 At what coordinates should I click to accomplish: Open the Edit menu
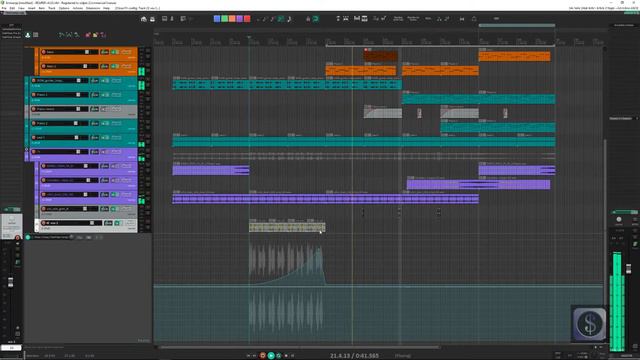[12, 8]
